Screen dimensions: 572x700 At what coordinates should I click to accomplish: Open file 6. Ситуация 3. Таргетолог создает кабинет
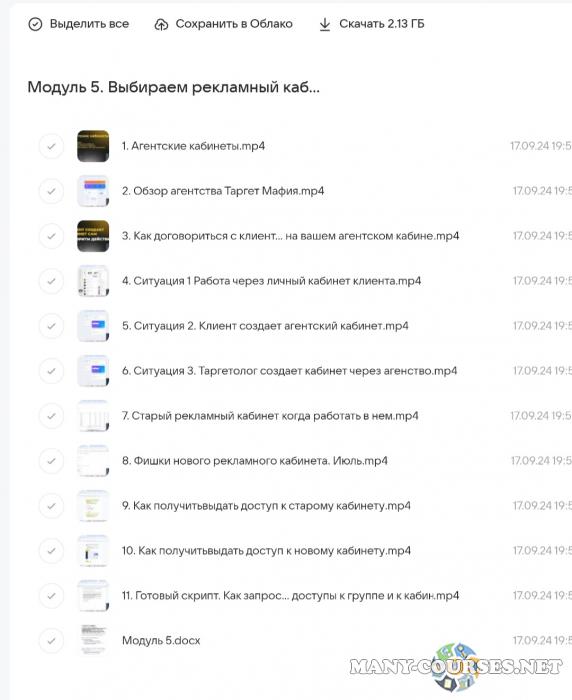pyautogui.click(x=289, y=371)
